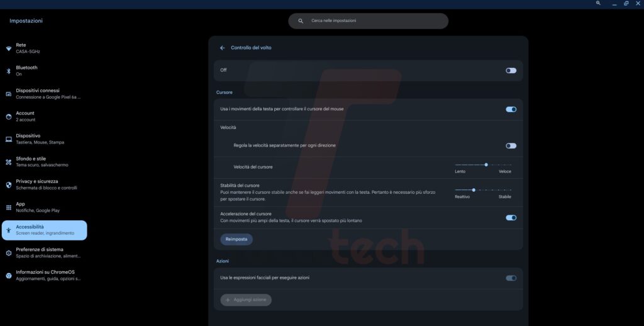Click the Dispositivi connessi devices icon
Viewport: 644px width, 326px height.
pos(9,94)
